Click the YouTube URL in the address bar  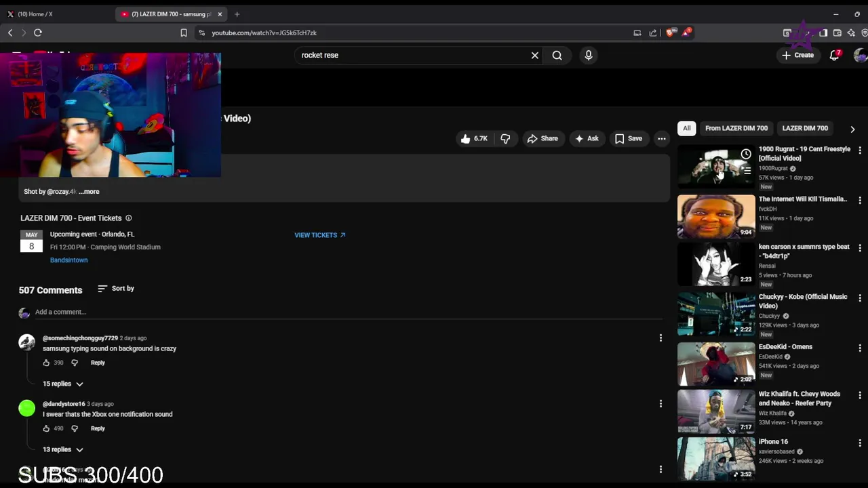tap(264, 33)
